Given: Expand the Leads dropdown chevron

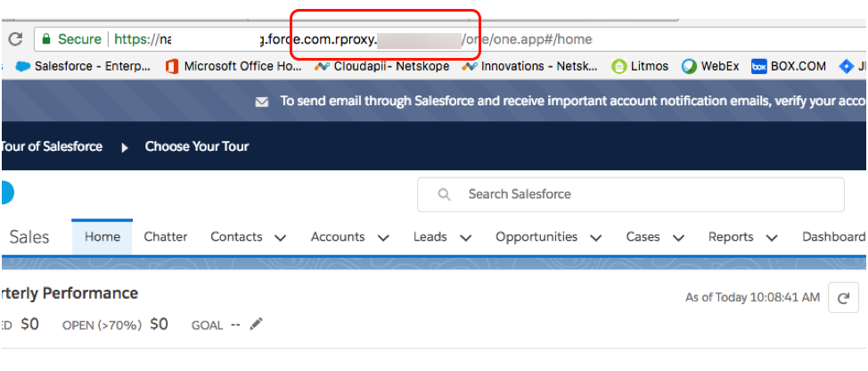Looking at the screenshot, I should tap(465, 238).
